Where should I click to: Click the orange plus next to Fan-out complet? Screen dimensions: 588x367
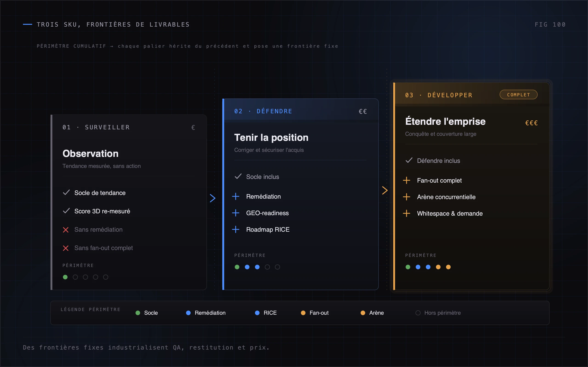coord(407,180)
